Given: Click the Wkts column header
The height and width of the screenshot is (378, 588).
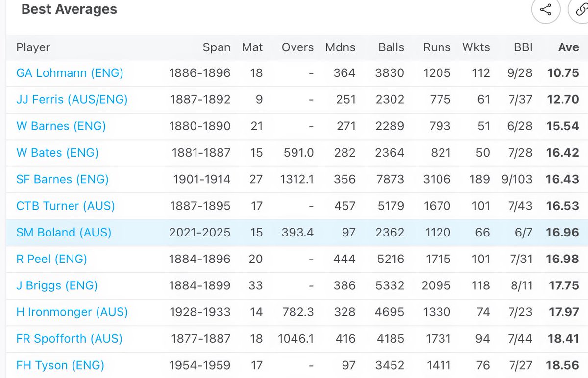Looking at the screenshot, I should pos(476,47).
